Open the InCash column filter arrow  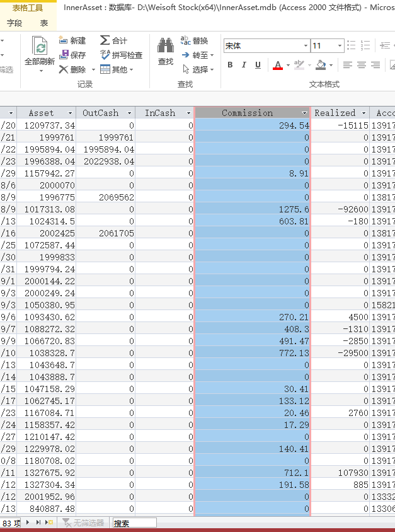pyautogui.click(x=188, y=113)
